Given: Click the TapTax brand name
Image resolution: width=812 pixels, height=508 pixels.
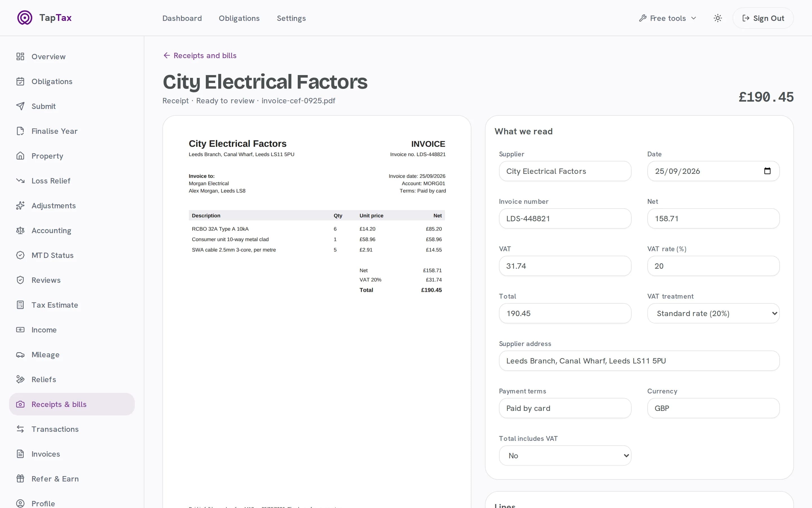Looking at the screenshot, I should pyautogui.click(x=55, y=18).
